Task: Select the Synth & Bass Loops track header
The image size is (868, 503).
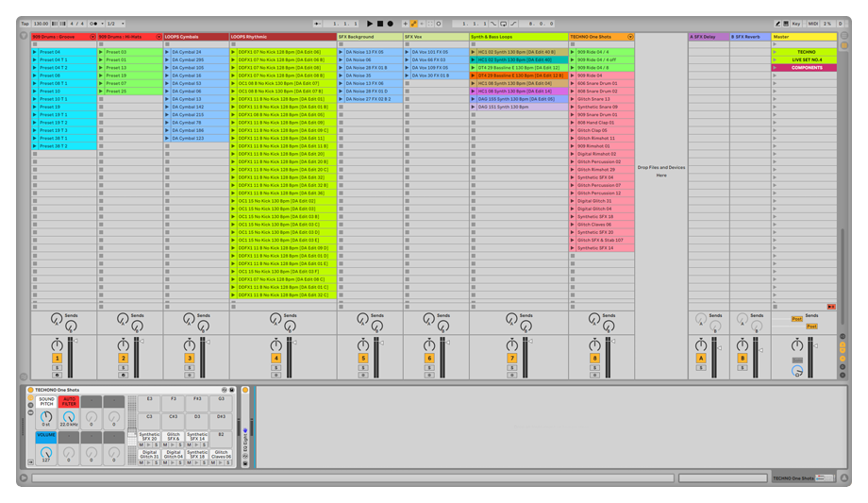Action: click(519, 37)
